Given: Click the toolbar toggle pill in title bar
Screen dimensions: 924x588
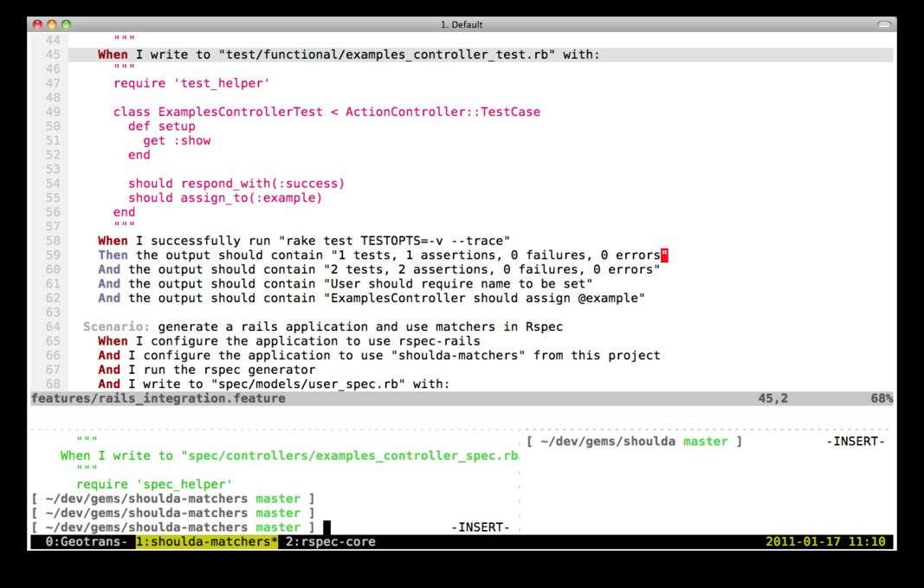Looking at the screenshot, I should 884,24.
